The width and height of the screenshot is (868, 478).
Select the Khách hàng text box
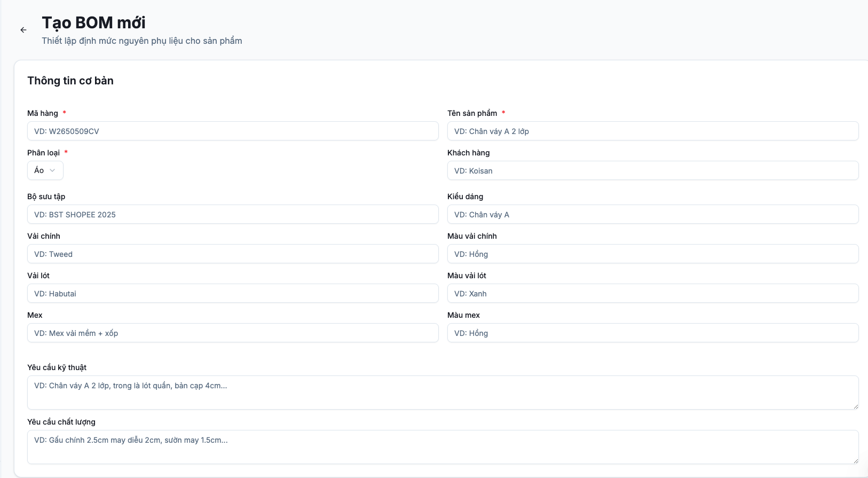click(x=652, y=171)
